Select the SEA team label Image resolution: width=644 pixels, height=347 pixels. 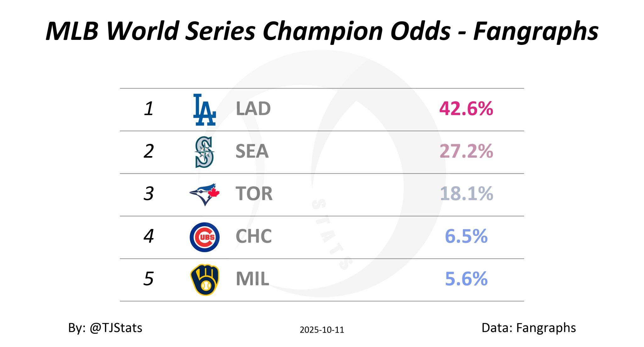click(x=252, y=151)
